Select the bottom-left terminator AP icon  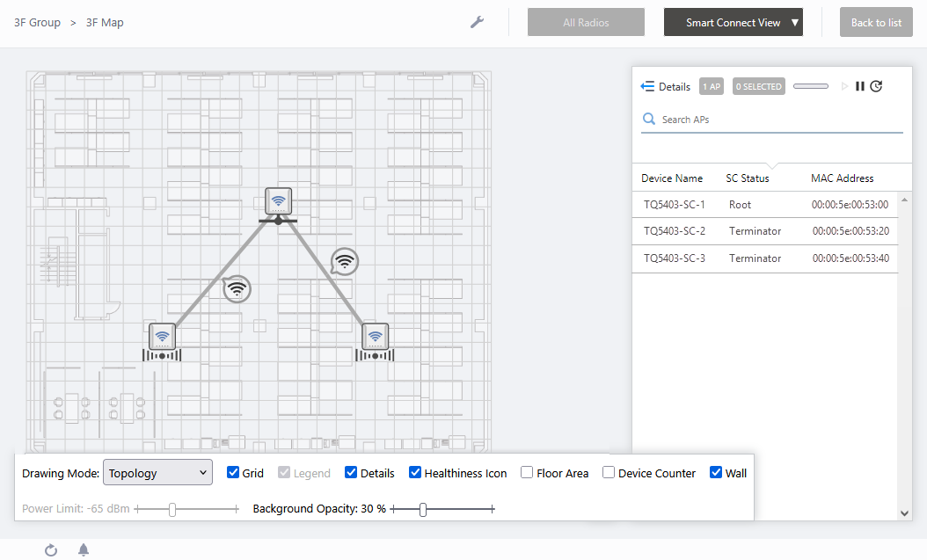click(162, 336)
